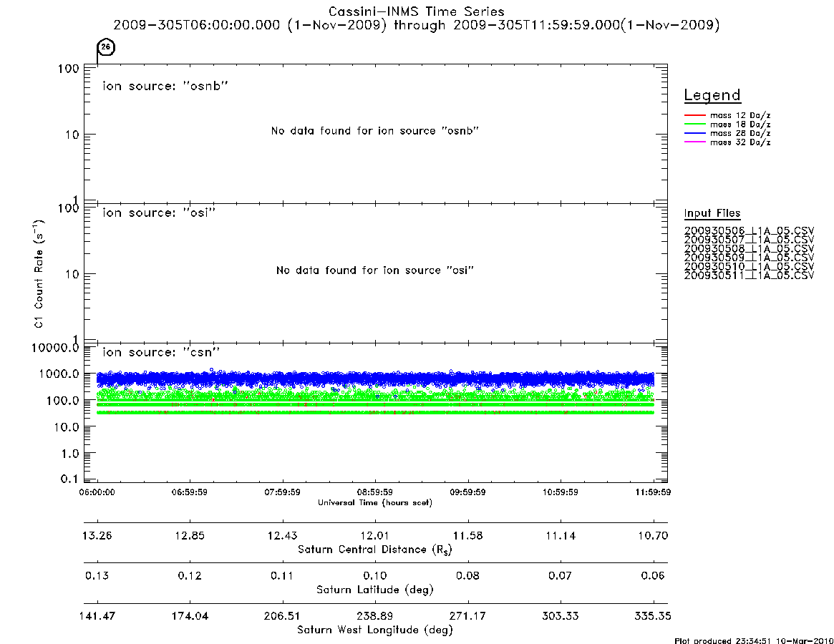834x644 pixels.
Task: Click the Saturn Central Distance axis label
Action: click(x=375, y=550)
